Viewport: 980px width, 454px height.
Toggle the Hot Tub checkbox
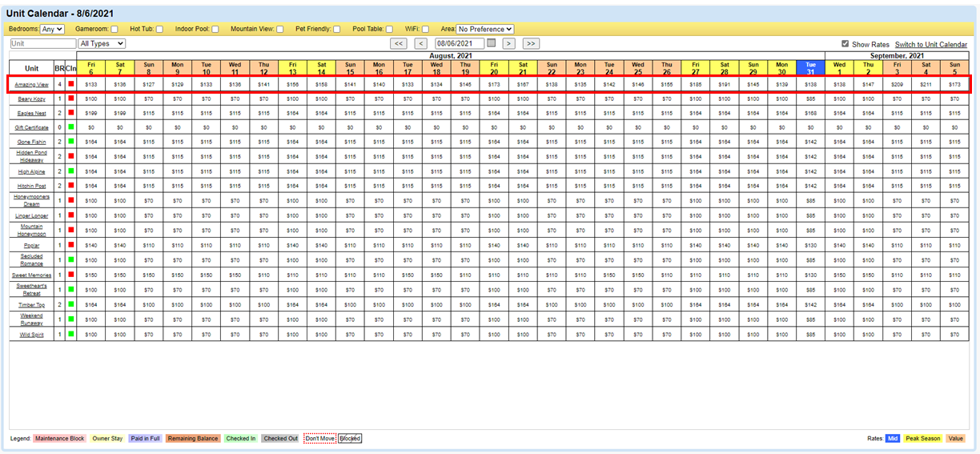pos(159,29)
